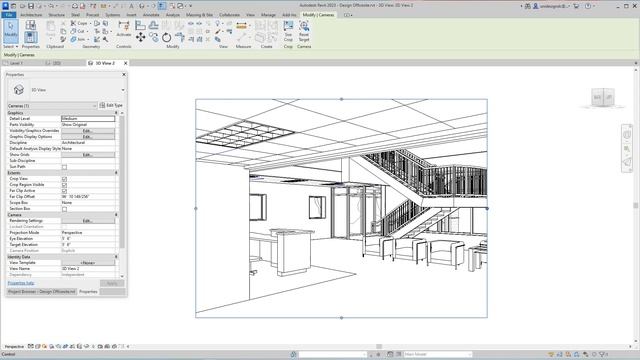Click the Move tool icon
This screenshot has height=360, width=640.
pyautogui.click(x=140, y=38)
